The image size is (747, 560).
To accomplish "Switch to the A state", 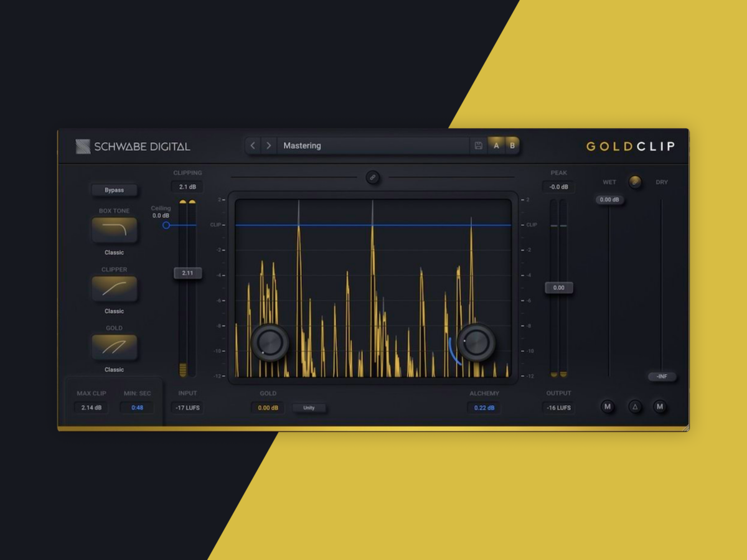I will click(x=496, y=146).
